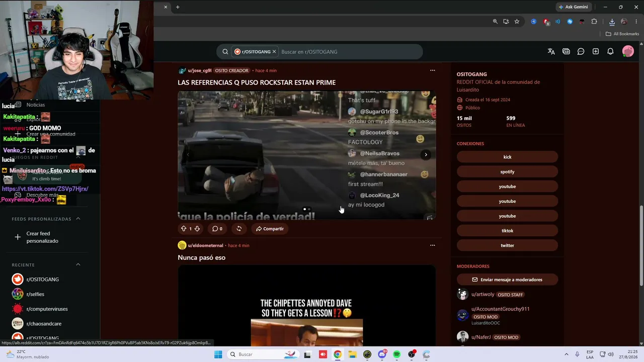The height and width of the screenshot is (362, 644).
Task: Open Spotify from the taskbar
Action: [397, 354]
